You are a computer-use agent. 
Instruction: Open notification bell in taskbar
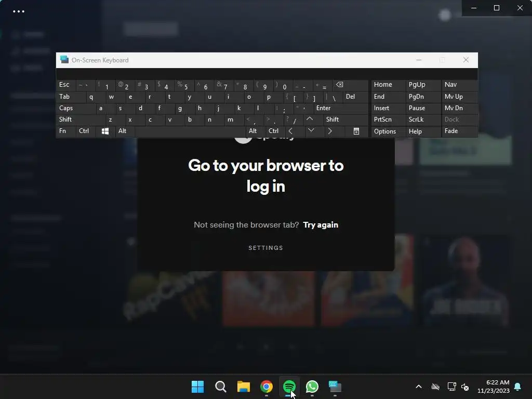(x=518, y=387)
